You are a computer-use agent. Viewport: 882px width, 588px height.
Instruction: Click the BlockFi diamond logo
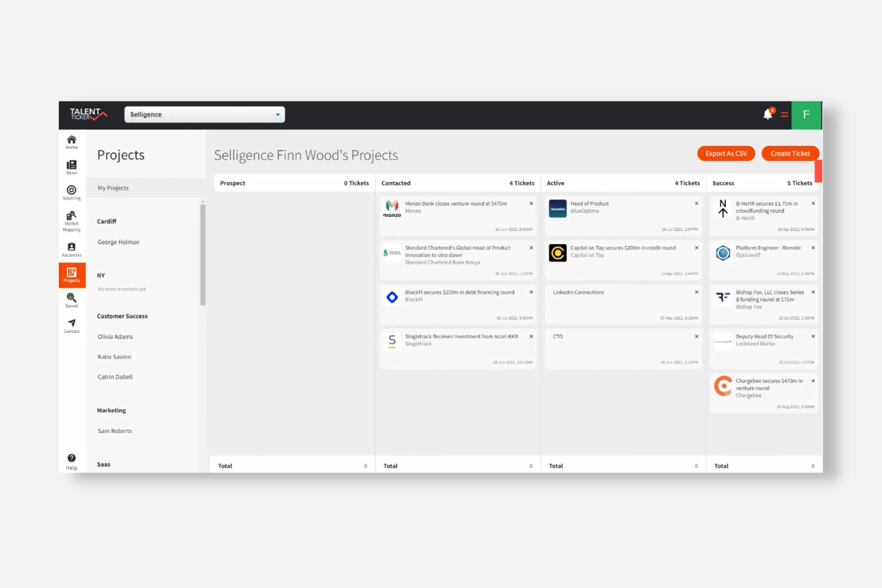tap(392, 297)
